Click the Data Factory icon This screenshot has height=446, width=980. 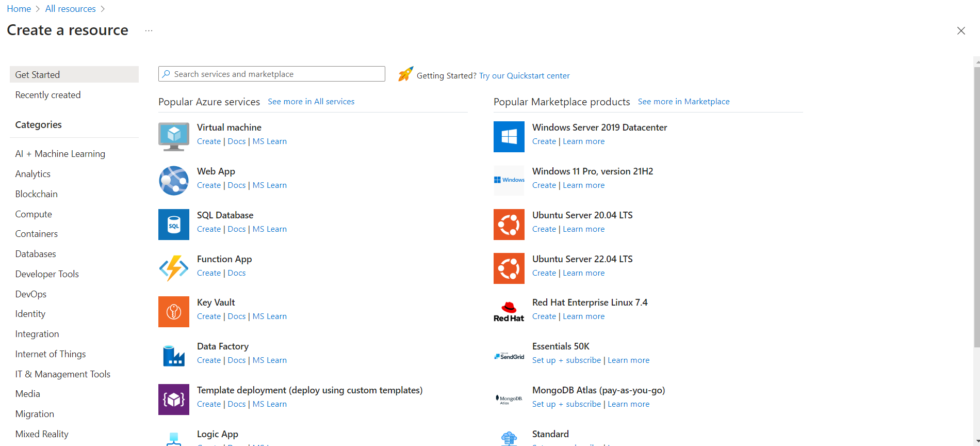tap(174, 356)
